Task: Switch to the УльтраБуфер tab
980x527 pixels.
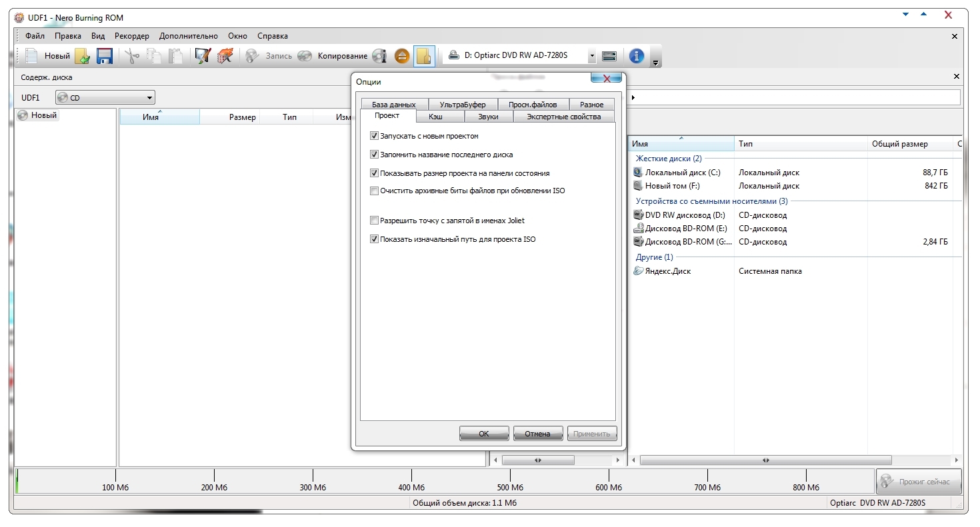Action: click(462, 105)
